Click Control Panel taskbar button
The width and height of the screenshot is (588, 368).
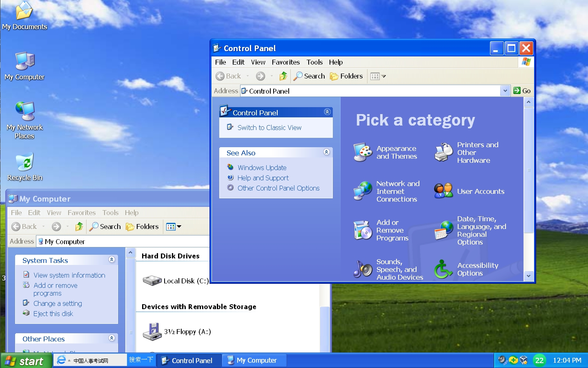(x=189, y=361)
